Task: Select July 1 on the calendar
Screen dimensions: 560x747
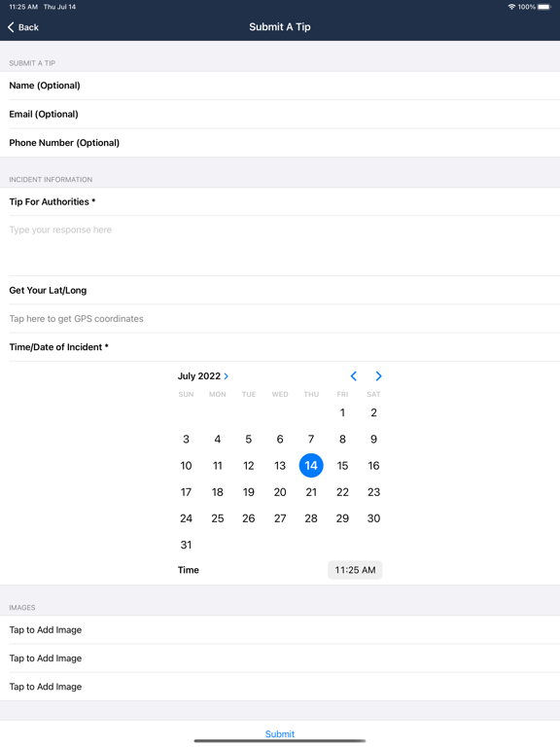Action: coord(342,412)
